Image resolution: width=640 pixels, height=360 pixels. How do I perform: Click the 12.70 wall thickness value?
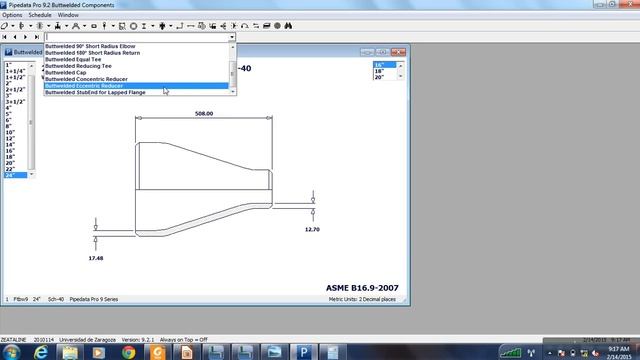pyautogui.click(x=312, y=229)
